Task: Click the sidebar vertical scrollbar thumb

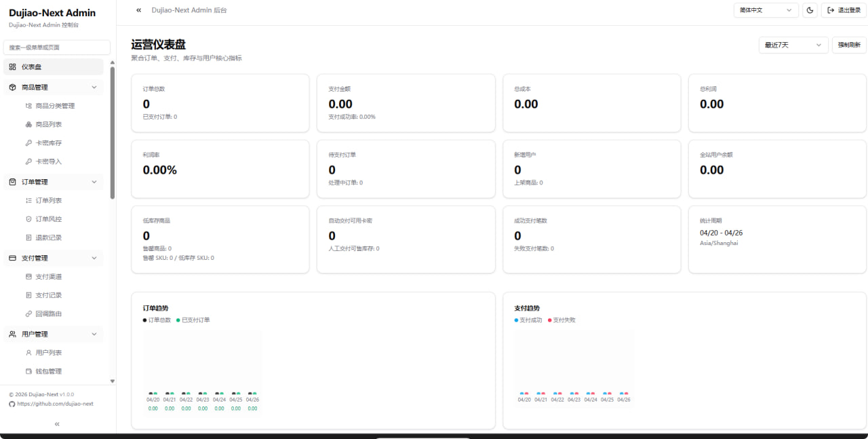Action: [x=113, y=132]
